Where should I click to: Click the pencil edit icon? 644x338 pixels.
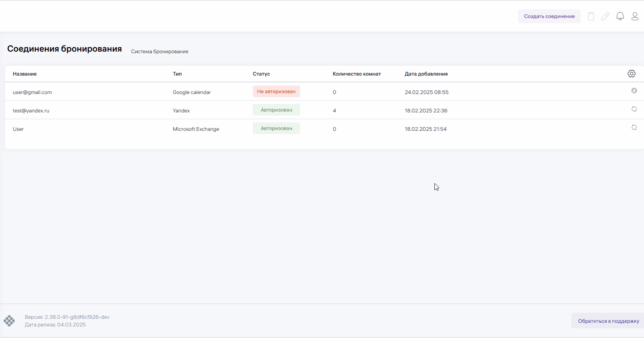click(605, 16)
